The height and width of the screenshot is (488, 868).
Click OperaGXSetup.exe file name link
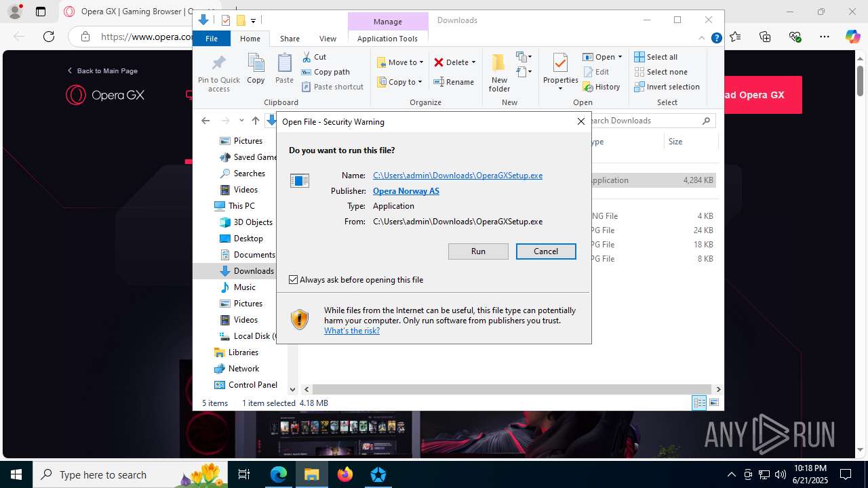458,176
